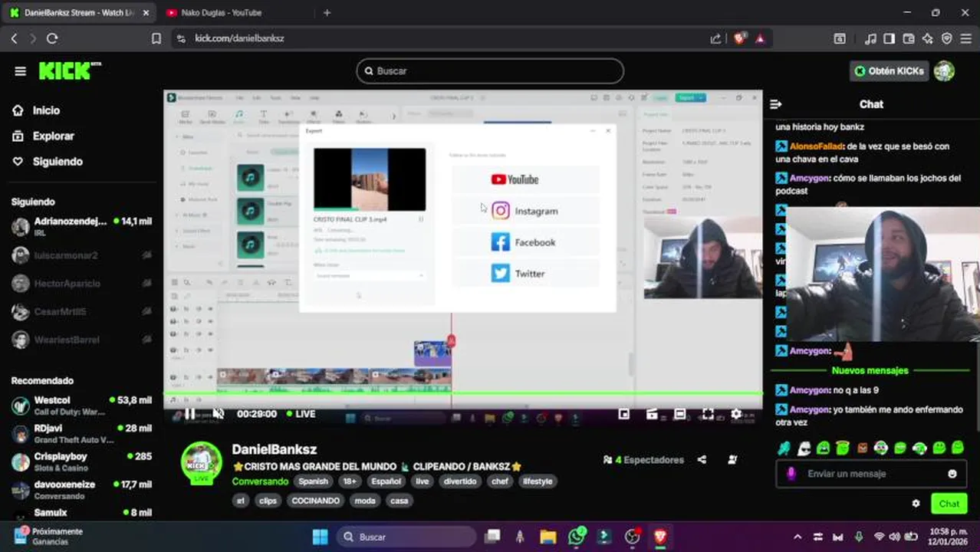Reload the page in browser
This screenshot has height=552, width=980.
pos(52,38)
